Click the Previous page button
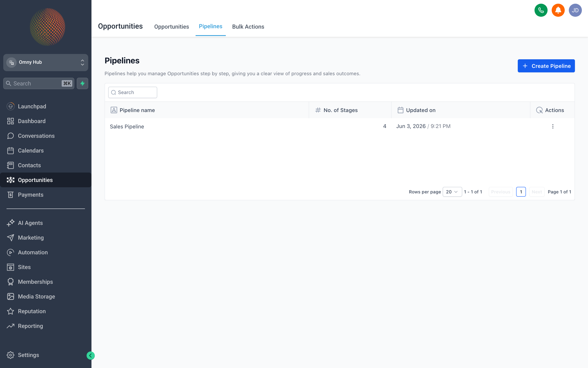The width and height of the screenshot is (588, 368). (x=501, y=192)
